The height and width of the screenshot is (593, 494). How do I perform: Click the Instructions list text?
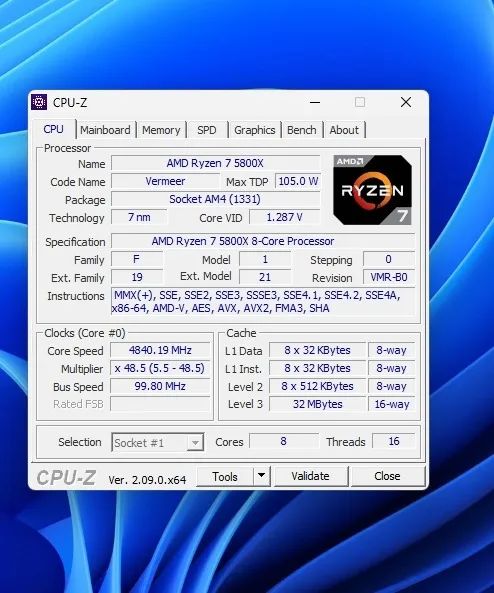pyautogui.click(x=263, y=302)
